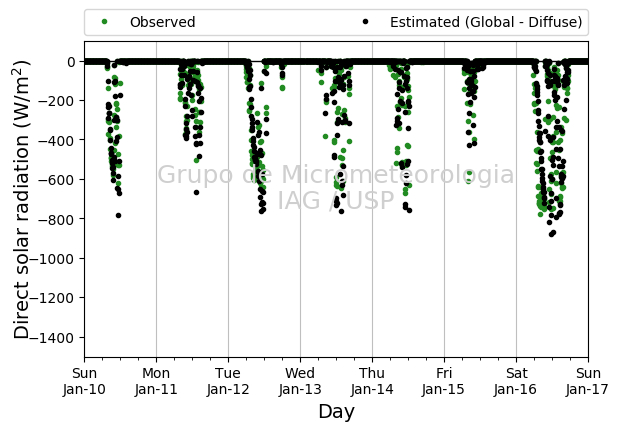Click the y-axis tick label '0'
Viewport: 620px width, 431px height.
click(x=71, y=62)
